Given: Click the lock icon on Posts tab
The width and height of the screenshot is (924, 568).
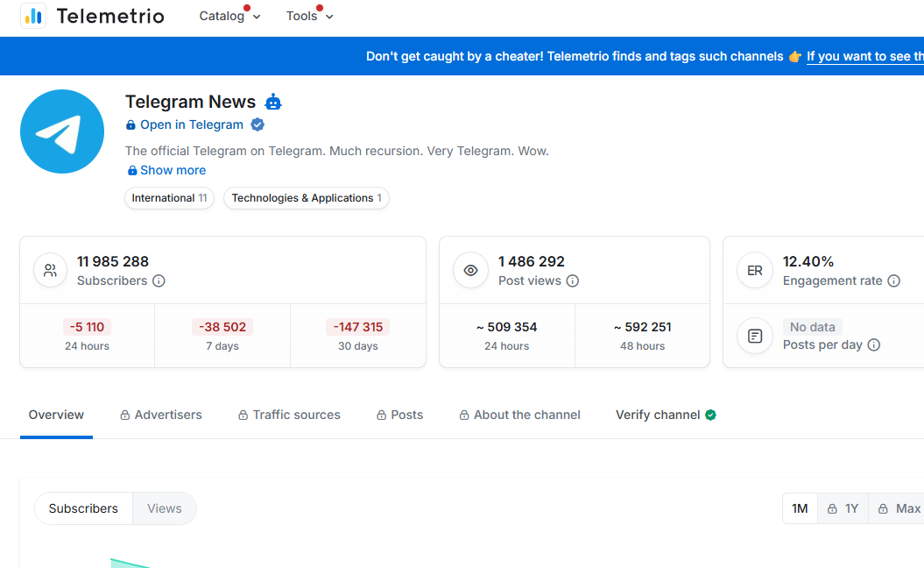Looking at the screenshot, I should click(381, 415).
